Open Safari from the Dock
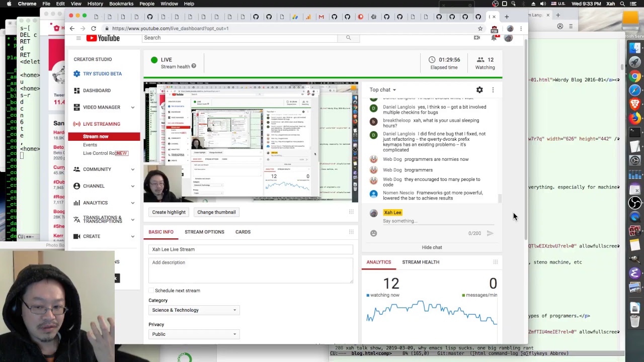Viewport: 644px width, 362px height. pyautogui.click(x=635, y=90)
